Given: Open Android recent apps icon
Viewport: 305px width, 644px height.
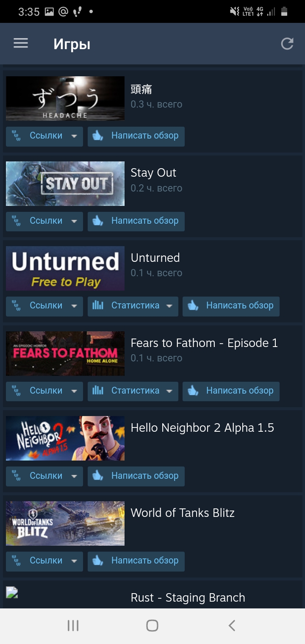Looking at the screenshot, I should 73,626.
